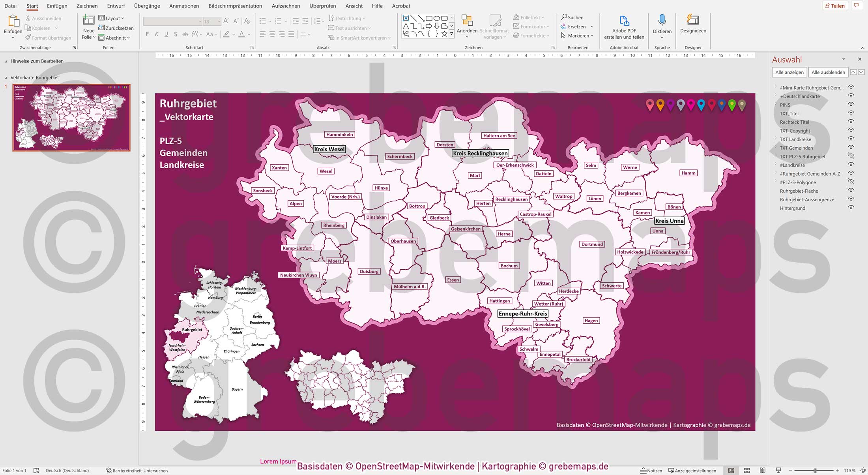The height and width of the screenshot is (475, 868).
Task: Select the Textbox shape in Zeichnen gallery
Action: [x=406, y=18]
